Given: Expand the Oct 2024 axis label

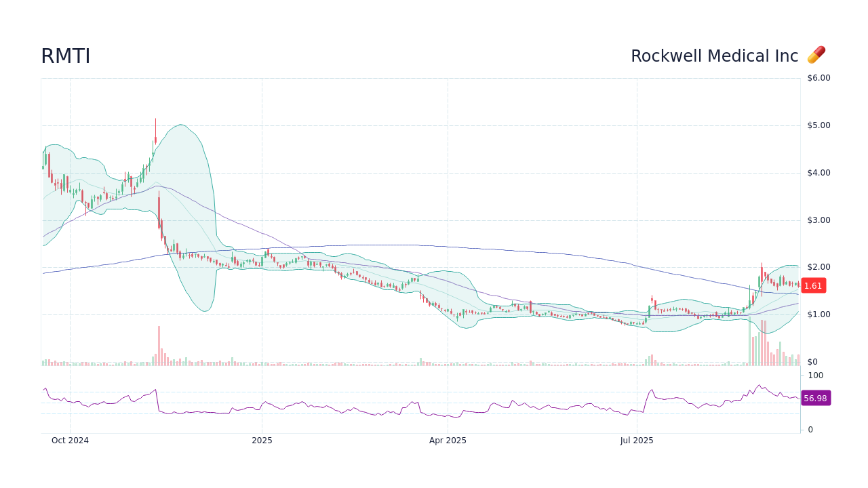Looking at the screenshot, I should click(70, 440).
